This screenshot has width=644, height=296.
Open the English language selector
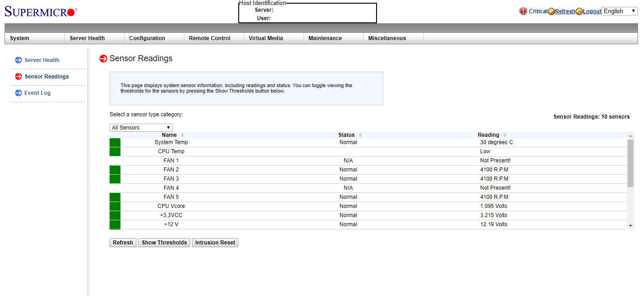pos(619,11)
